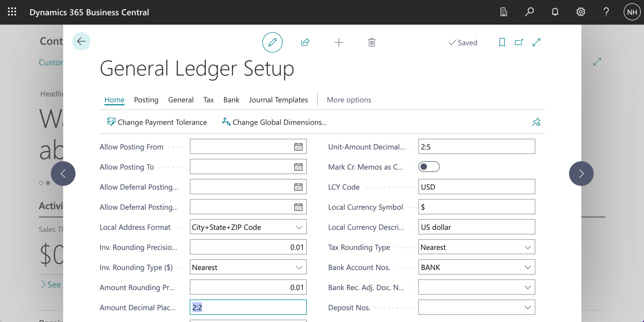
Task: Delete record with trash icon
Action: point(372,42)
